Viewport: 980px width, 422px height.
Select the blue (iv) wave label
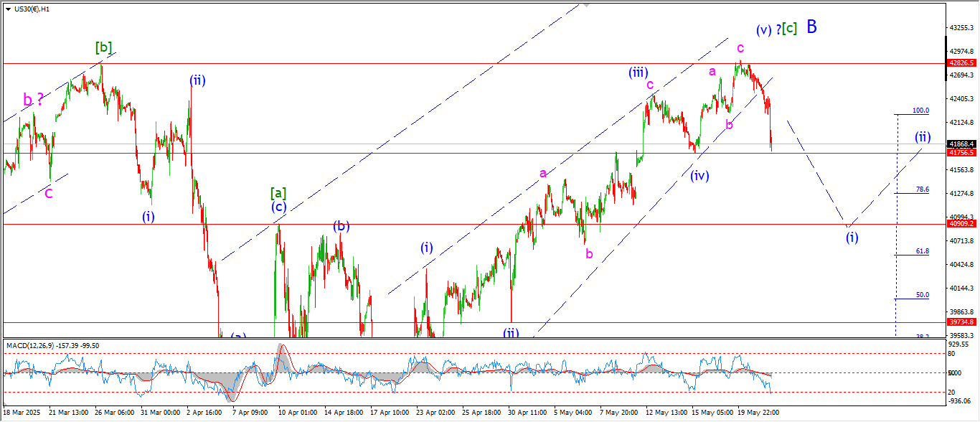coord(699,176)
